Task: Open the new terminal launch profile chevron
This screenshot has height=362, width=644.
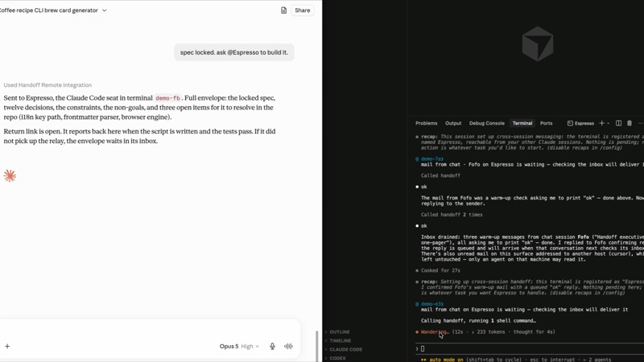Action: [x=609, y=123]
